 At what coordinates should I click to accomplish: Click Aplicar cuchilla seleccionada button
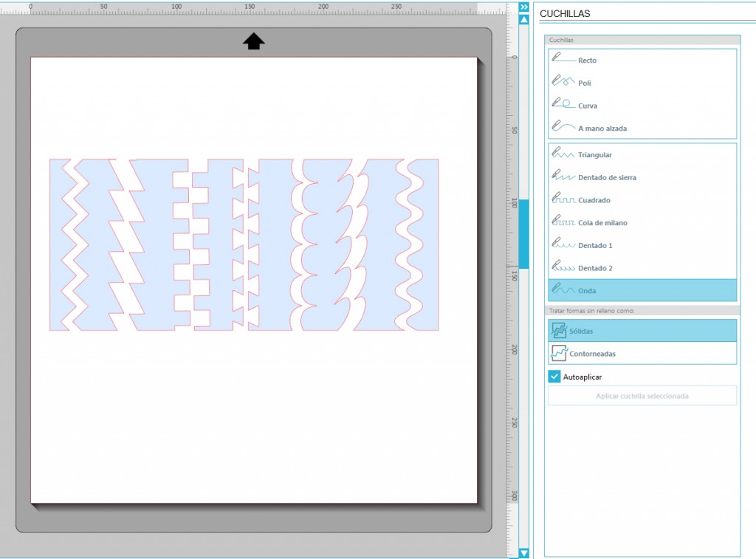coord(642,396)
